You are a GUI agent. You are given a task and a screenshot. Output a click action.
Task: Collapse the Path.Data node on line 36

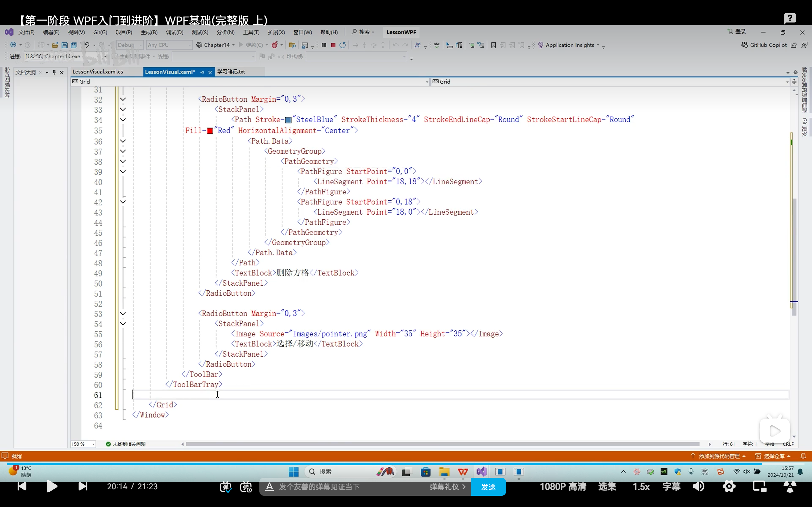coord(123,141)
